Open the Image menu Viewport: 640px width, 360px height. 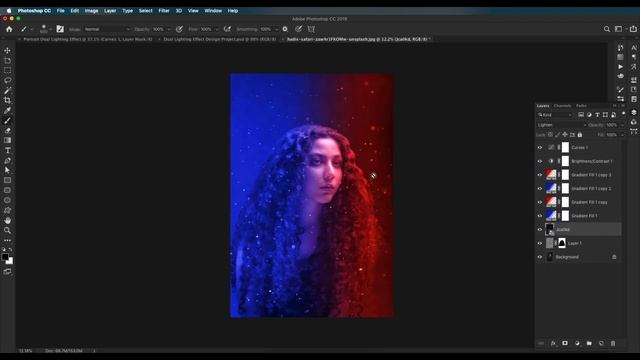[x=91, y=11]
